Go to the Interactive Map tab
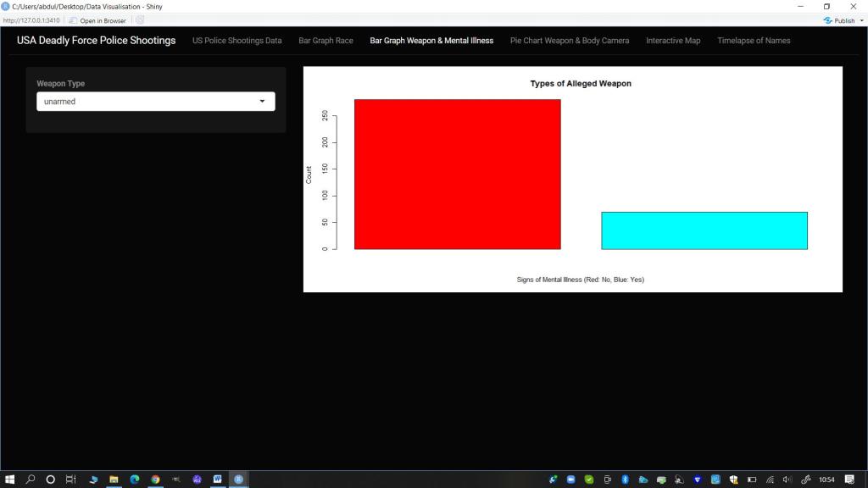This screenshot has width=868, height=488. 673,41
